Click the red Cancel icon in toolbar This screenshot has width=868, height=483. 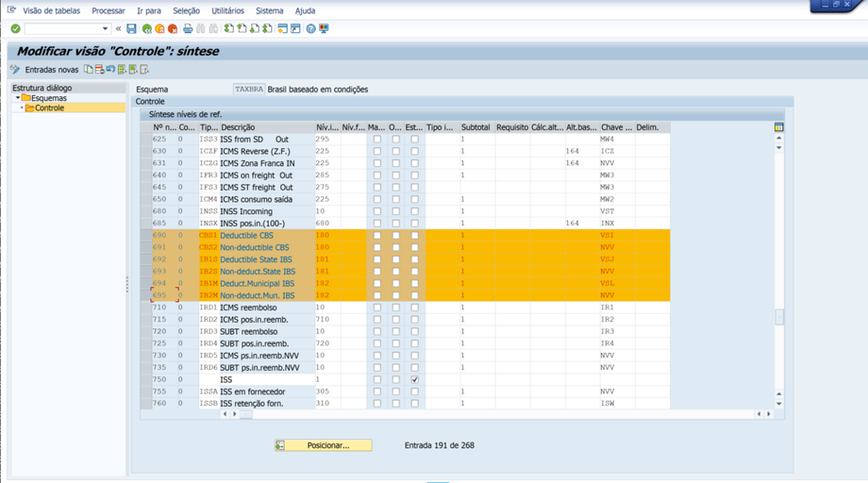pos(173,29)
